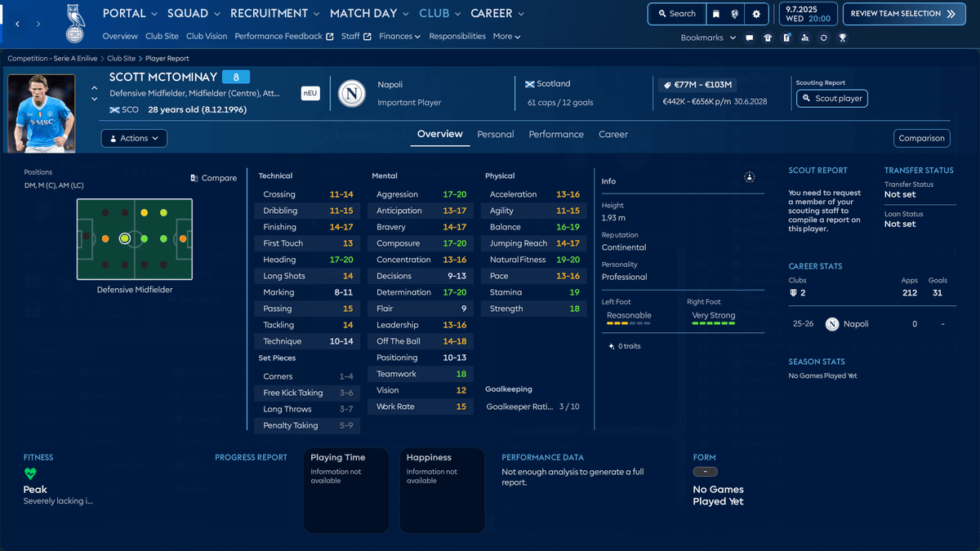
Task: Click the Right Foot strength bar
Action: [714, 324]
